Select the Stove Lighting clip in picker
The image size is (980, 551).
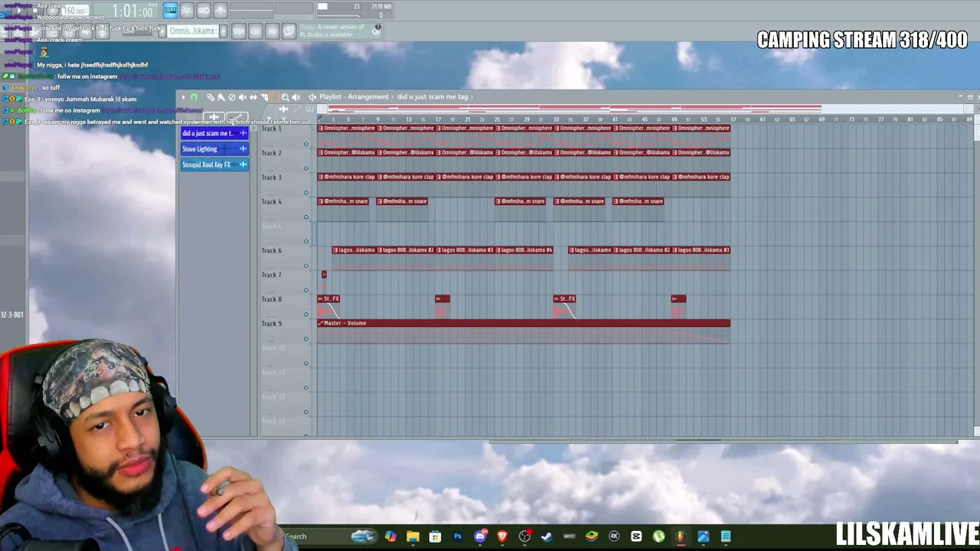[x=214, y=148]
